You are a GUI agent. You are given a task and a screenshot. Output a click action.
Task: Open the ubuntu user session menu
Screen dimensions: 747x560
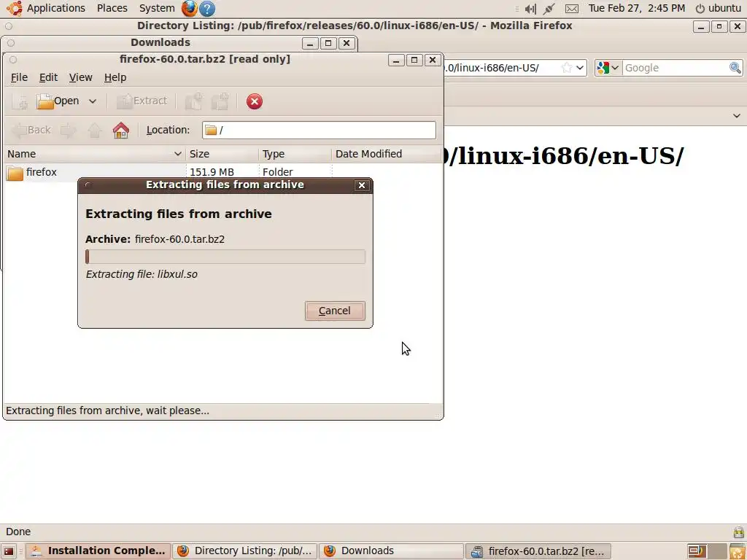pyautogui.click(x=719, y=8)
